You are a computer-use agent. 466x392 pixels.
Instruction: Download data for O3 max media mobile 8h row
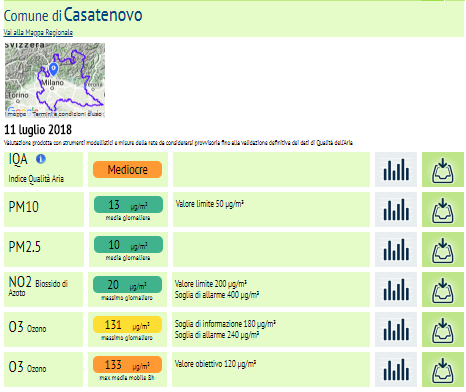pyautogui.click(x=443, y=370)
